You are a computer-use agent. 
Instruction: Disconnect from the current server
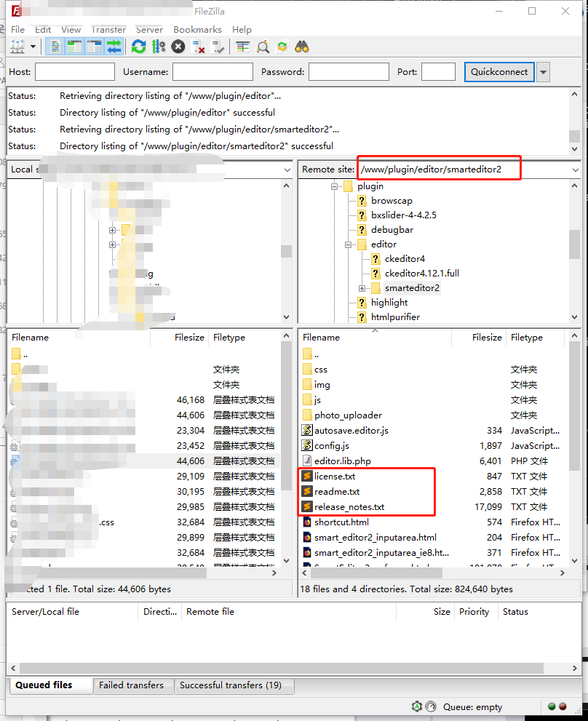[x=198, y=47]
